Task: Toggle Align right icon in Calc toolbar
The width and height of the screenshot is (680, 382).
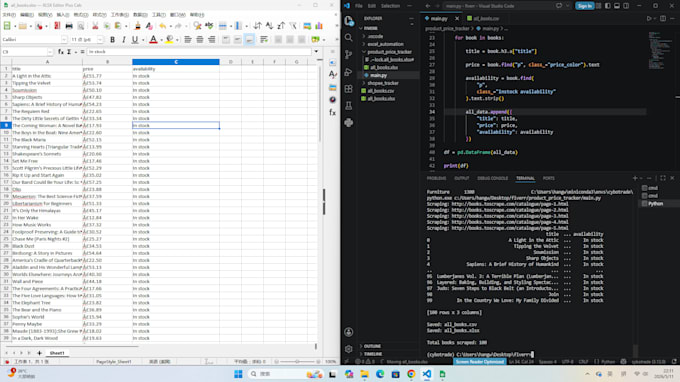Action: (212, 39)
